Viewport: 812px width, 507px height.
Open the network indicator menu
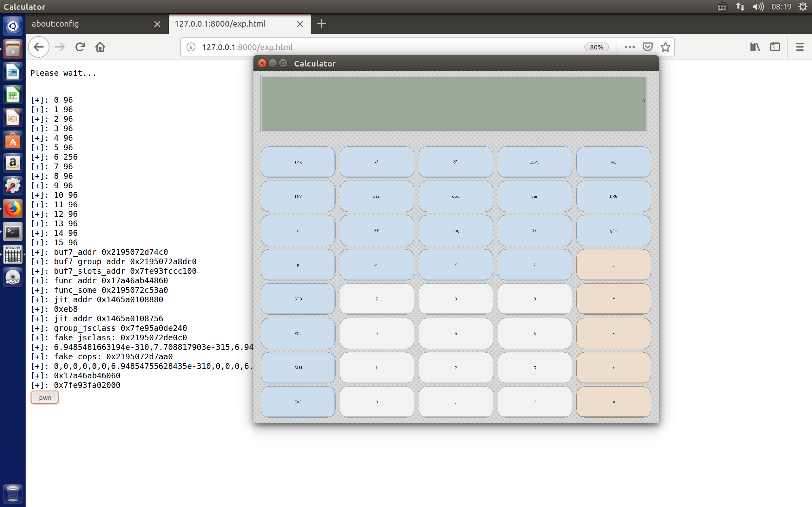pos(740,7)
